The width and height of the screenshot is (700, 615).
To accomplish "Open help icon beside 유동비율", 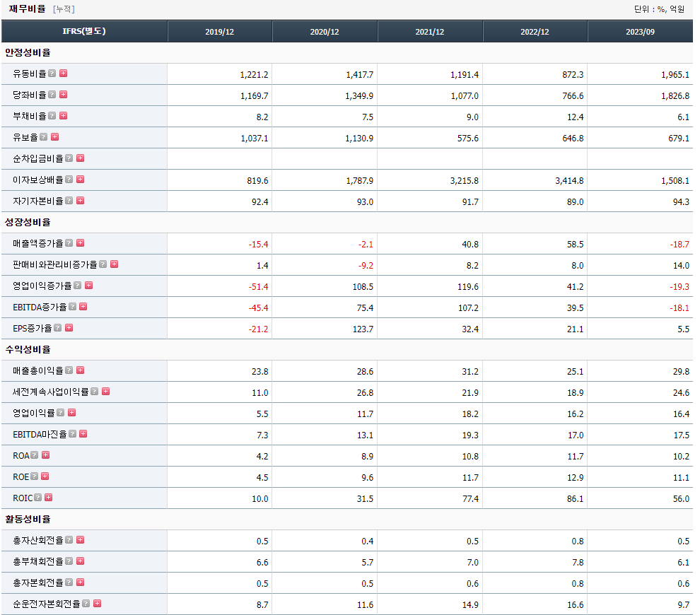I will (x=52, y=74).
